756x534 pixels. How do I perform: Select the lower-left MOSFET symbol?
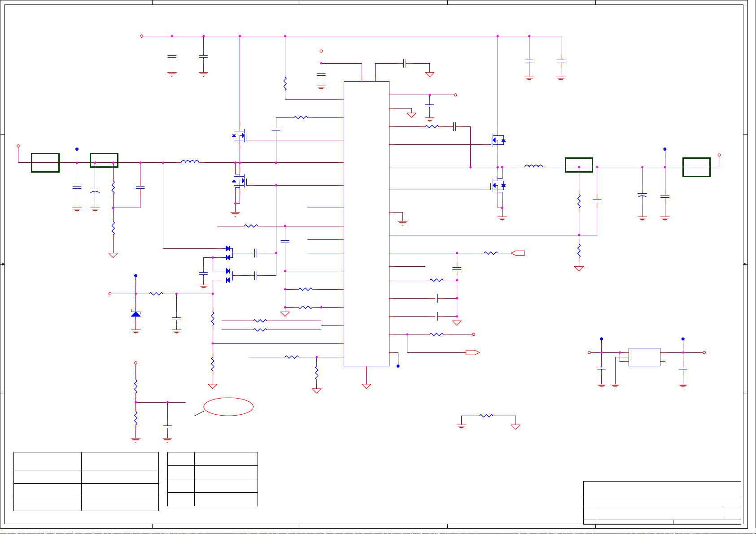tap(239, 181)
